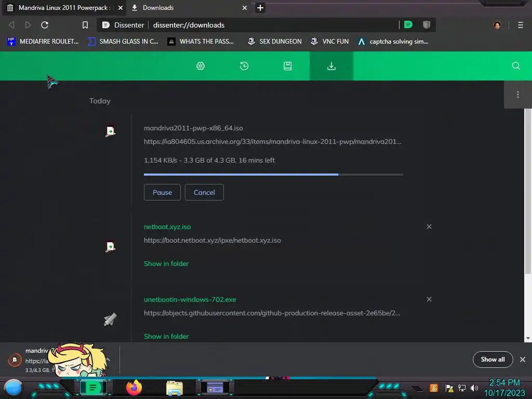Click the search downloads magnifier icon

pos(516,66)
